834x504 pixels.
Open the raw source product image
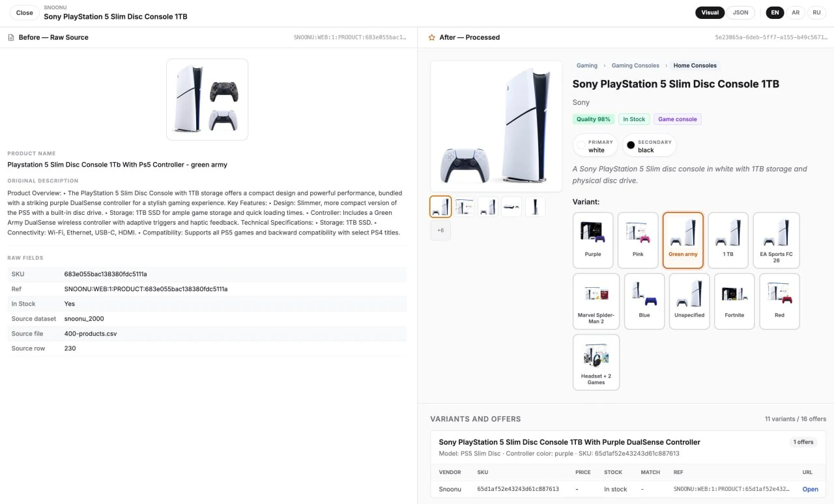(x=207, y=100)
